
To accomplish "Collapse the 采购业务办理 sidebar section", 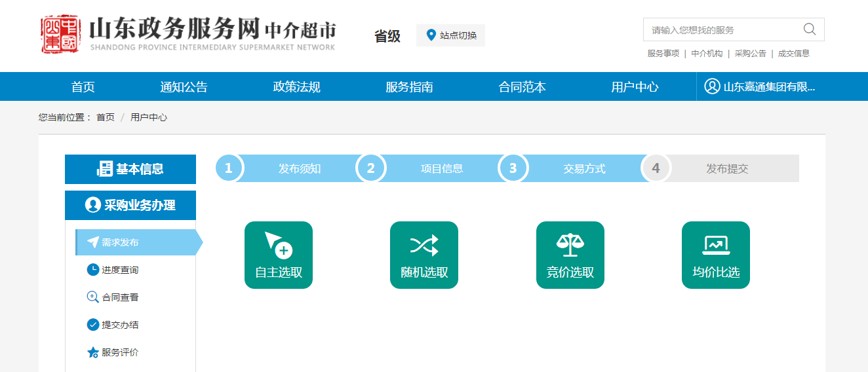I will pyautogui.click(x=130, y=205).
